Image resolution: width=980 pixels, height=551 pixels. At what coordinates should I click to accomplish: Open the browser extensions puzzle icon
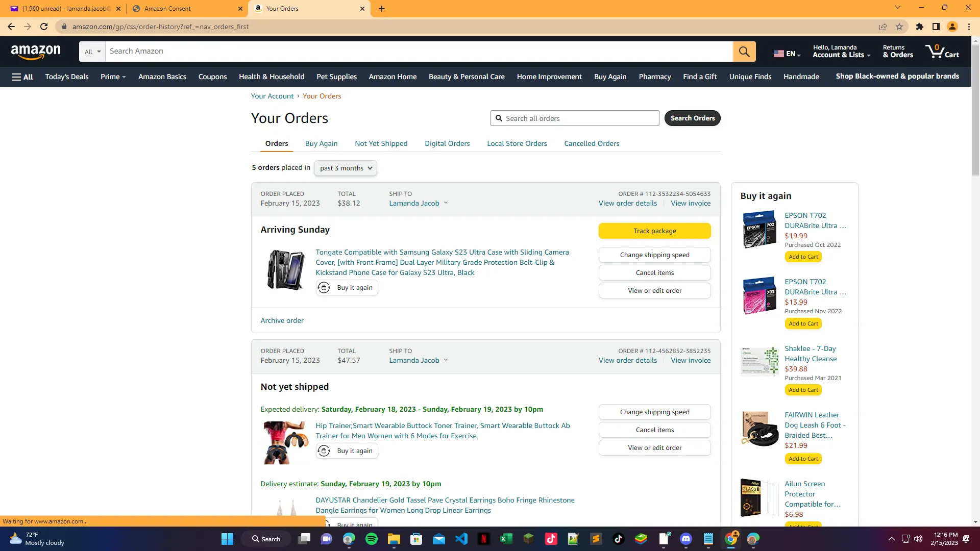(920, 27)
